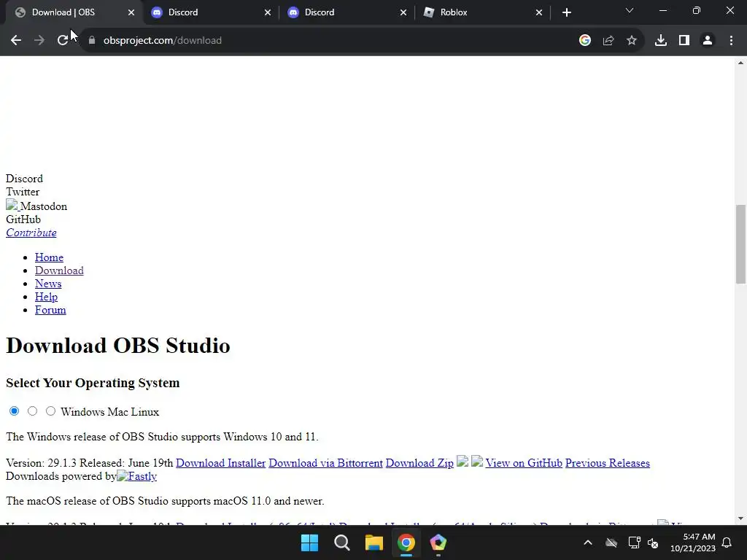Bookmark this page with the star icon
This screenshot has width=747, height=560.
[632, 41]
